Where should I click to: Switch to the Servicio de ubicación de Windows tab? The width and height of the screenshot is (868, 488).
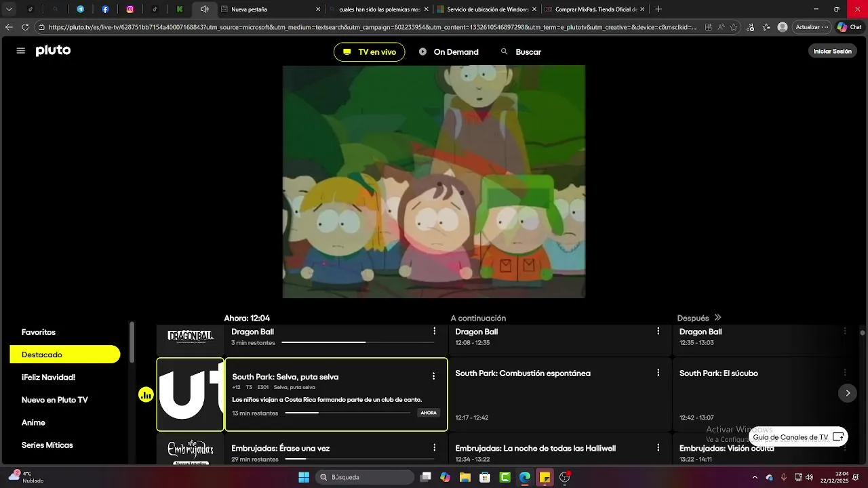tap(487, 9)
